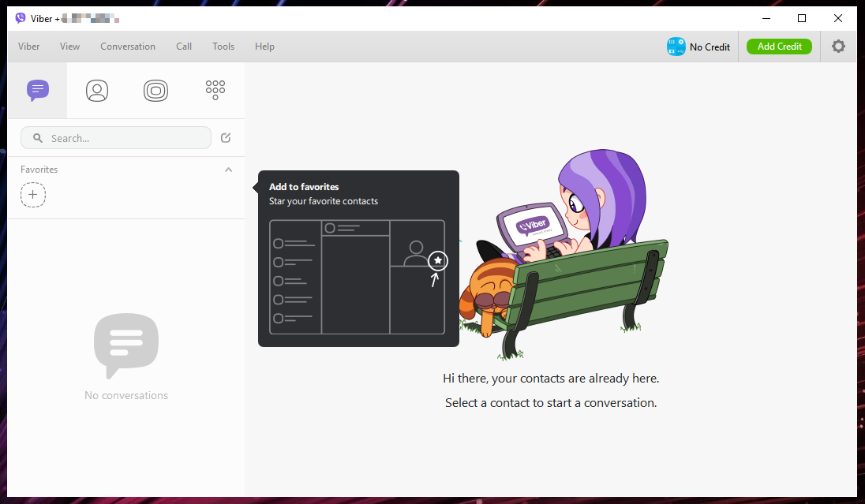Click the Viber girl illustration

[x=564, y=254]
